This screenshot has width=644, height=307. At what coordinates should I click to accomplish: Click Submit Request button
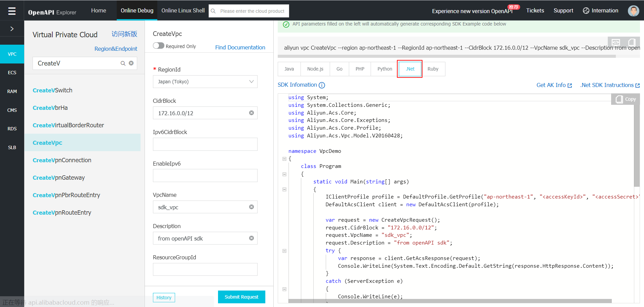[241, 297]
